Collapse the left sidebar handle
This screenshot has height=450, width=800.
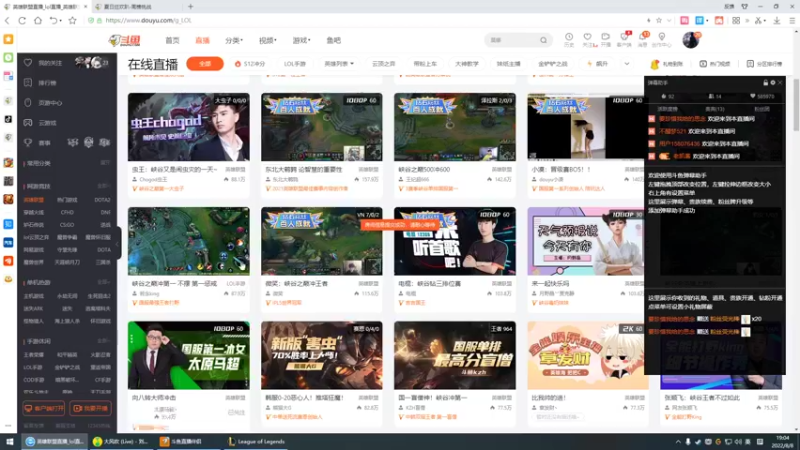[118, 243]
